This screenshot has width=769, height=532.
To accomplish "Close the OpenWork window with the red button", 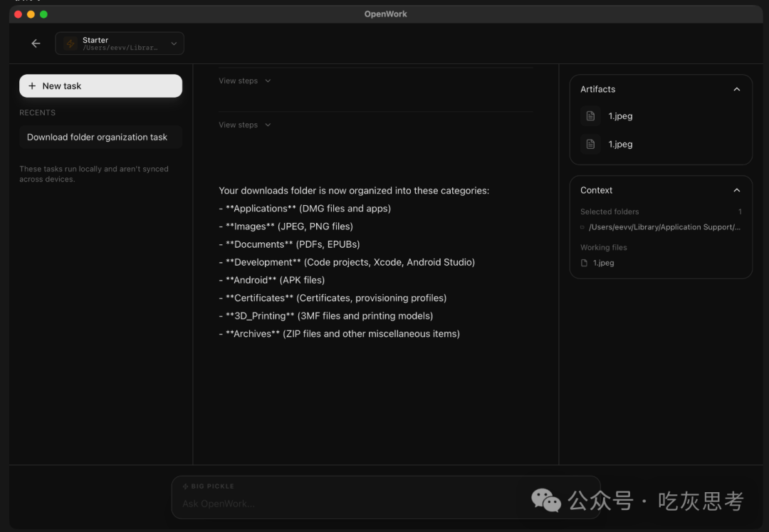I will coord(18,14).
